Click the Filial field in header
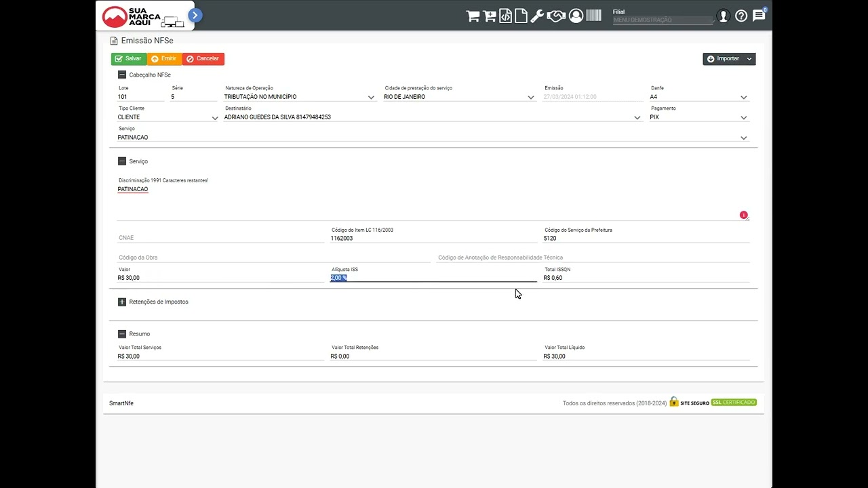Viewport: 868px width, 488px height. (663, 20)
